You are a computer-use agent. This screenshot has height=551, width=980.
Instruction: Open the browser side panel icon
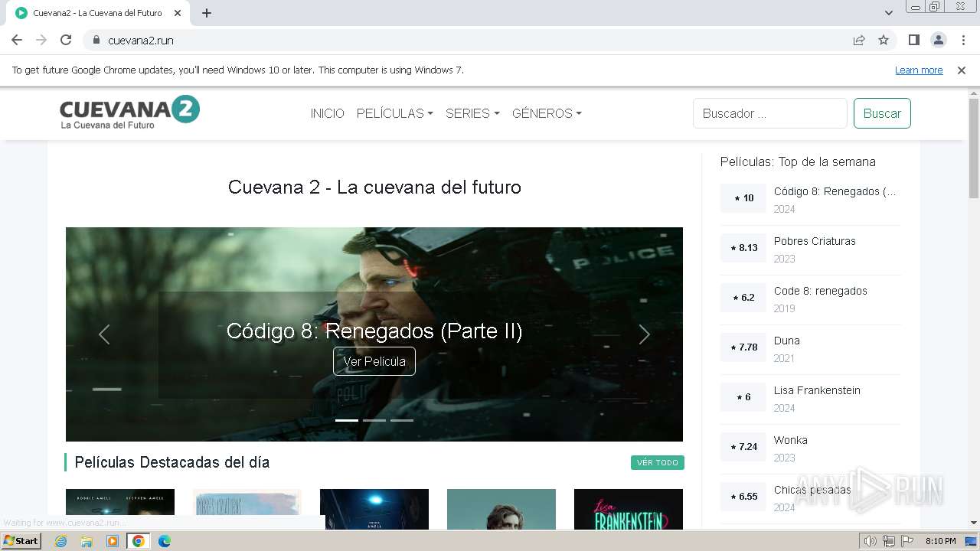point(913,40)
